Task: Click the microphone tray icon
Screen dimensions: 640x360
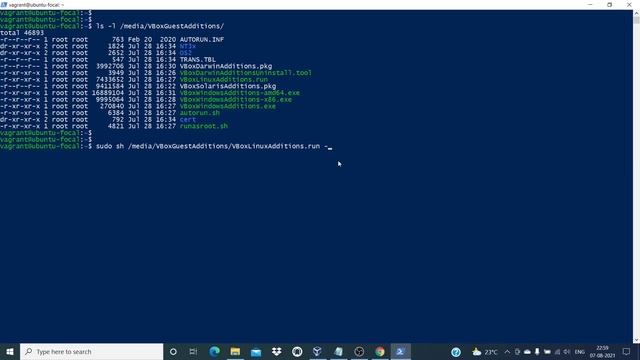Action: click(x=537, y=352)
